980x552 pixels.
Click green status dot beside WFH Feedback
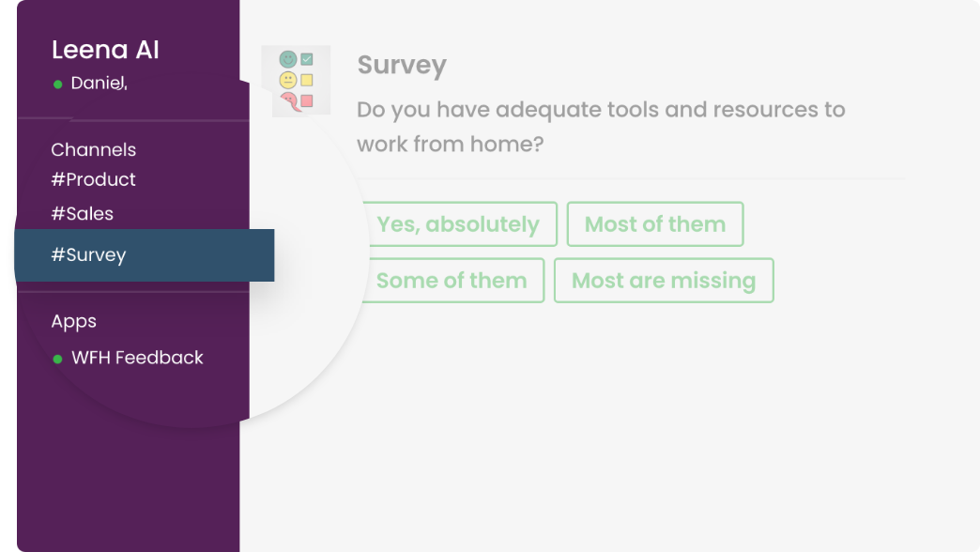[57, 359]
